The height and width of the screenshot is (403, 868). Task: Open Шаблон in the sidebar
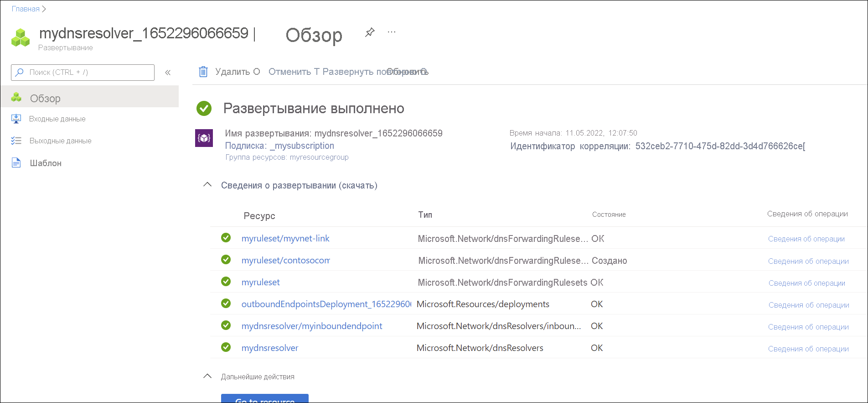click(46, 163)
